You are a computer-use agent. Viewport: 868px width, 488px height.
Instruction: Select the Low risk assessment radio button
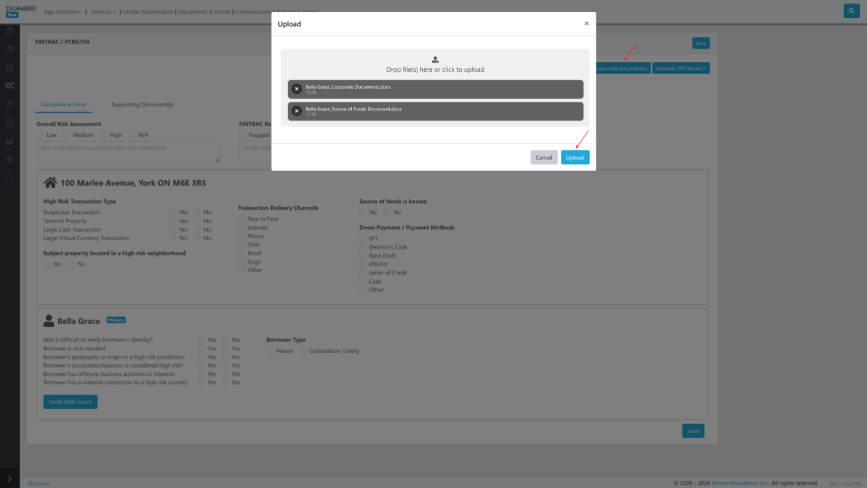click(x=40, y=135)
